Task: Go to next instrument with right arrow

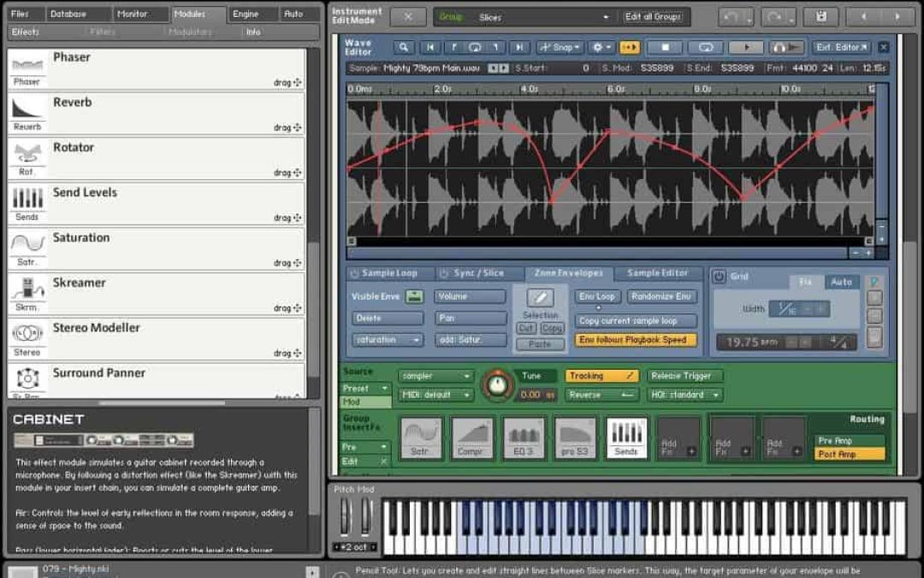Action: tap(897, 16)
